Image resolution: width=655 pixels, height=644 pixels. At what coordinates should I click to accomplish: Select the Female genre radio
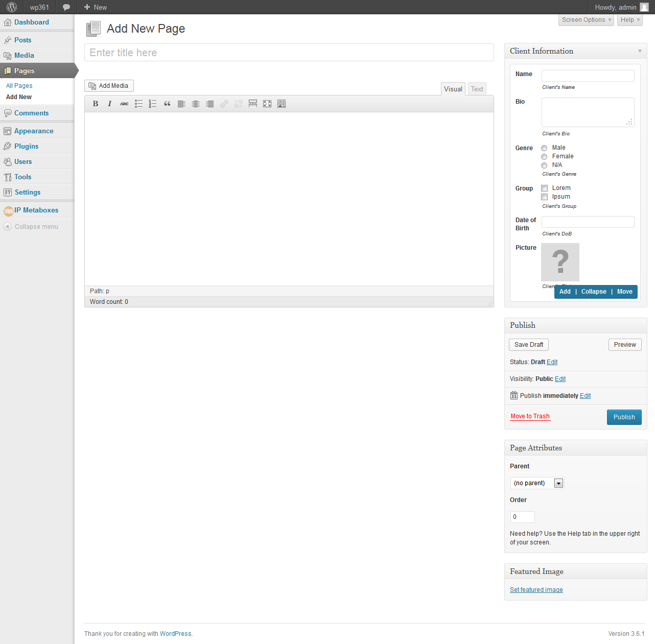coord(544,157)
